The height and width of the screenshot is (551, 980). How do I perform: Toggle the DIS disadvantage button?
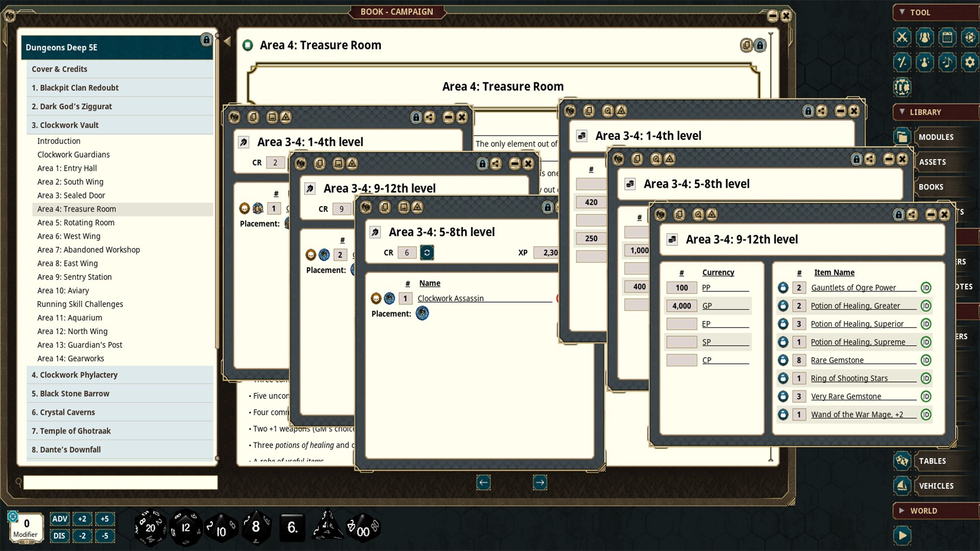point(60,536)
